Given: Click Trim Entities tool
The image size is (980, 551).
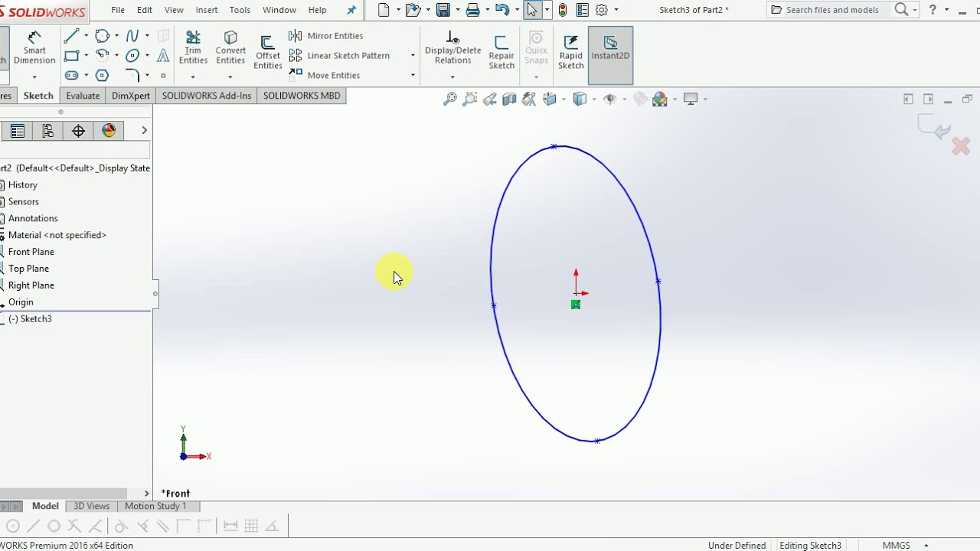Looking at the screenshot, I should (193, 47).
